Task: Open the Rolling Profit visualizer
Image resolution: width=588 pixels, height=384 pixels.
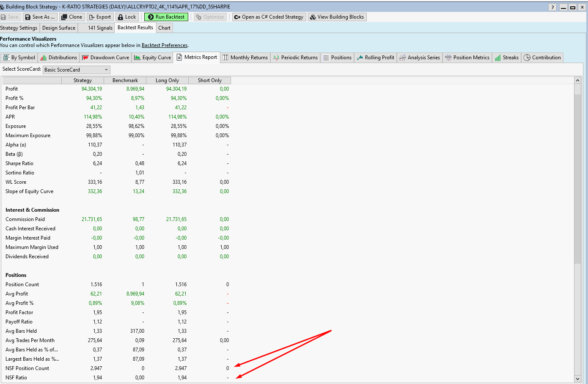Action: pos(375,57)
